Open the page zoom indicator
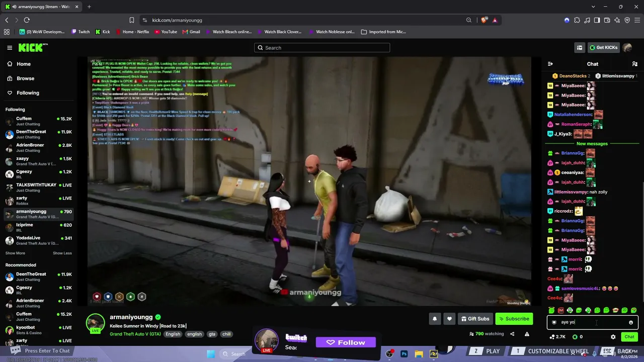The image size is (644, 362). [x=469, y=20]
